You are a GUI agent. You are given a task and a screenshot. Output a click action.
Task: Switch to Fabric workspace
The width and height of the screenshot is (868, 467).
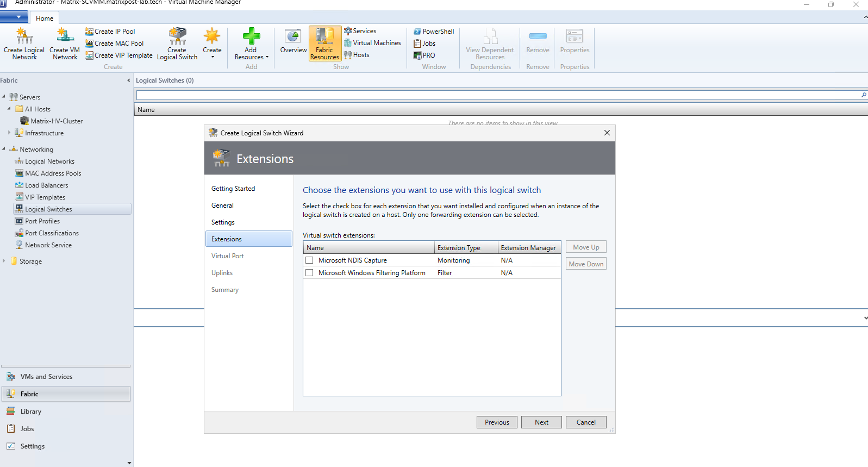(x=66, y=394)
